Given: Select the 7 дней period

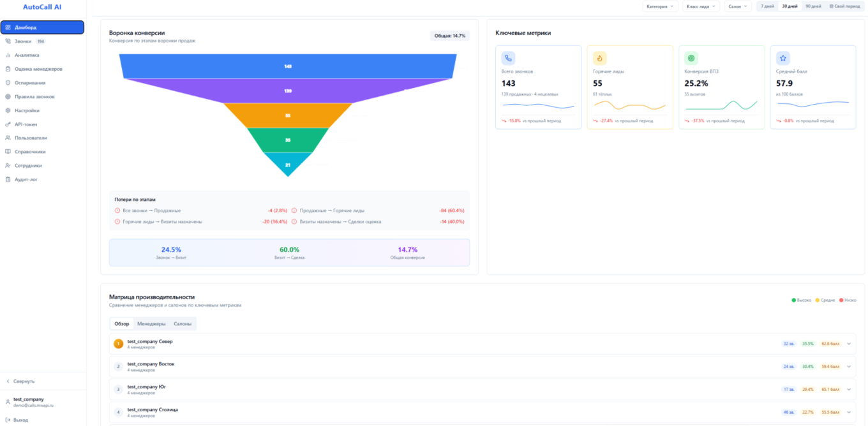Looking at the screenshot, I should 767,6.
